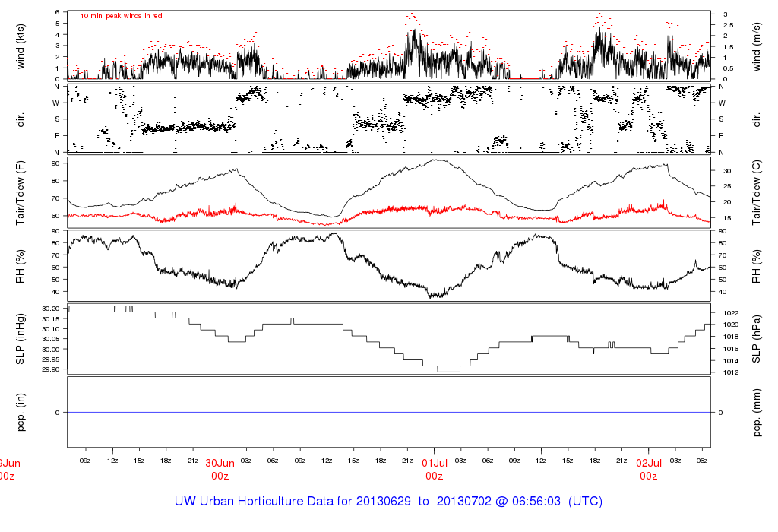Click the '01Jul' date label
Viewport: 778px width, 532px height.
tap(434, 463)
